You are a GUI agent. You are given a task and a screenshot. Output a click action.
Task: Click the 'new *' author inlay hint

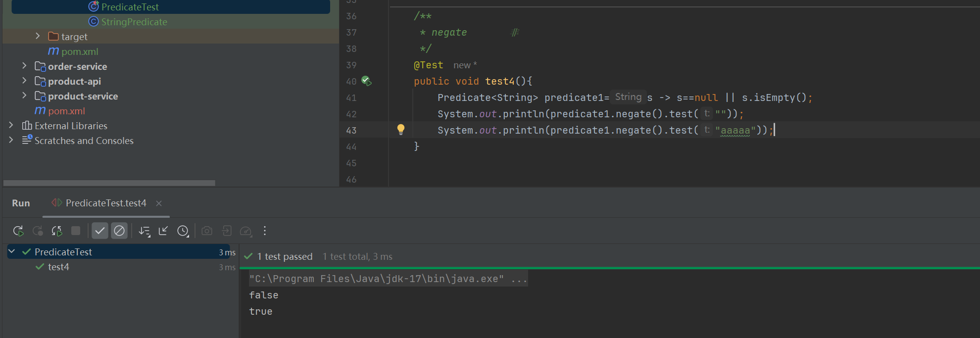point(465,65)
